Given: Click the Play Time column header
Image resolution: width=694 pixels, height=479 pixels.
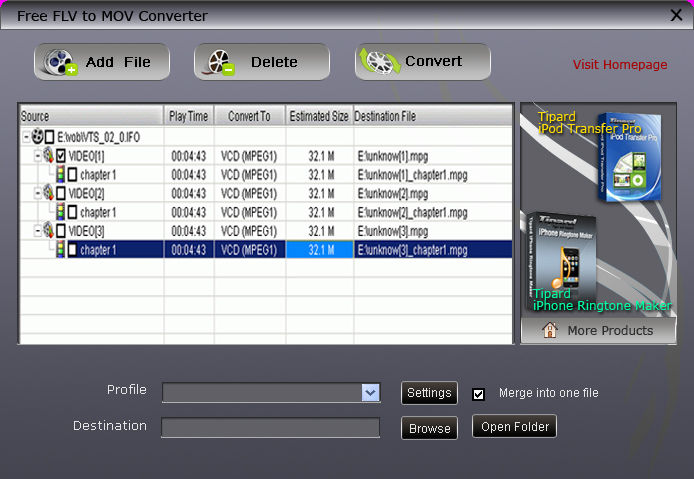Looking at the screenshot, I should point(188,116).
